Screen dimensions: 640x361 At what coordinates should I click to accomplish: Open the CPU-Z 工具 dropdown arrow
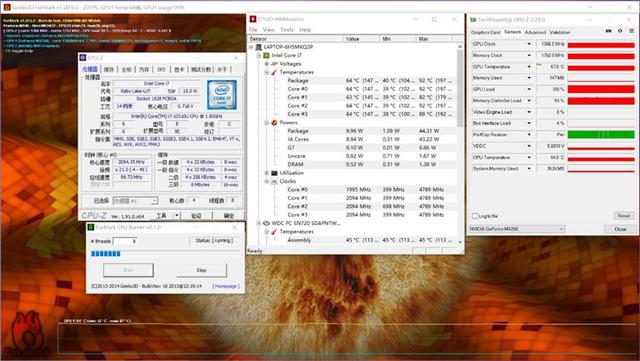tap(177, 215)
